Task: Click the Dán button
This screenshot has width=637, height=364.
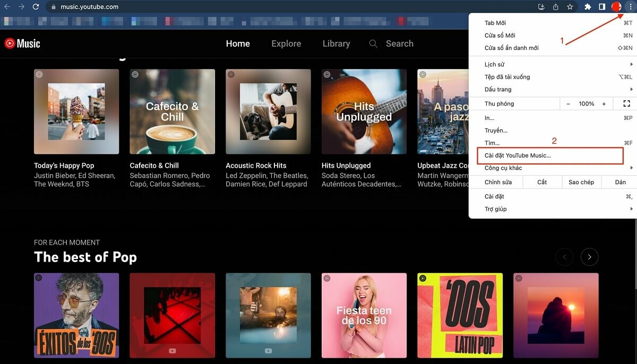Action: [x=621, y=182]
